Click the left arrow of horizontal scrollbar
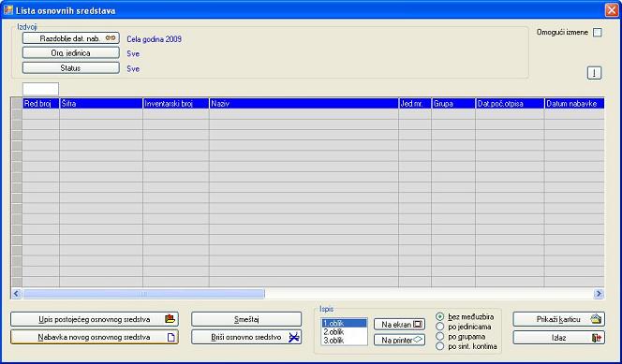 16,294
